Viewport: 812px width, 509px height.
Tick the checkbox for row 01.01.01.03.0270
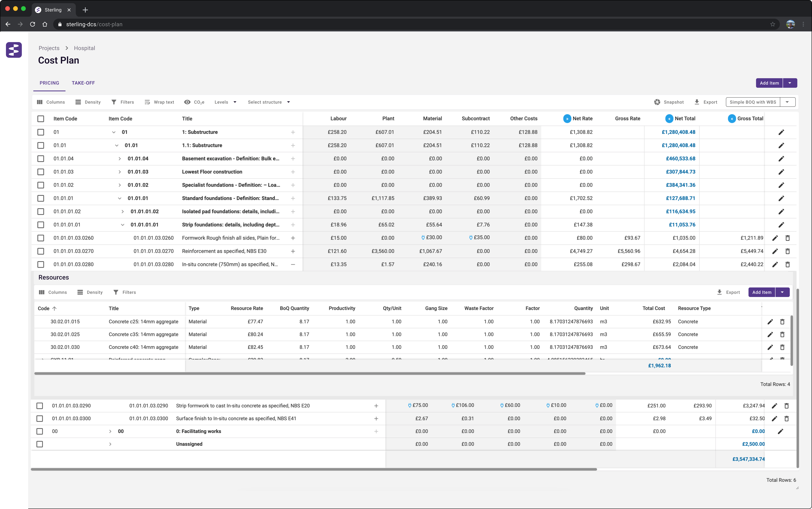(x=41, y=251)
